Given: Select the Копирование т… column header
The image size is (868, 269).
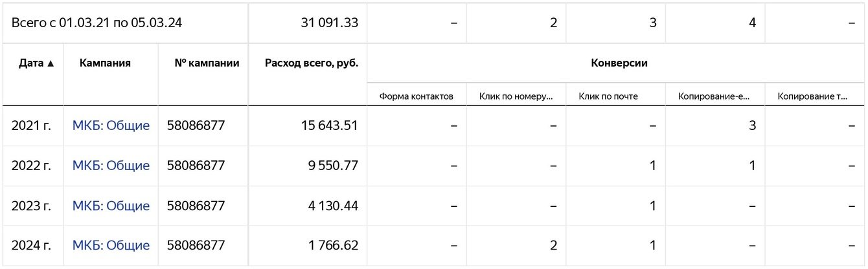Looking at the screenshot, I should coord(814,96).
